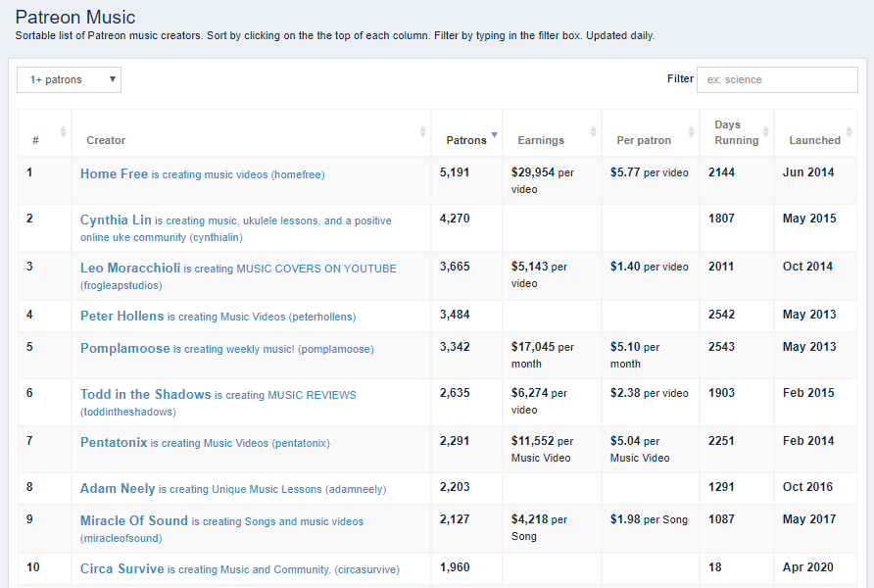The width and height of the screenshot is (874, 588).
Task: Click the 3,484 patrons value
Action: [x=455, y=315]
